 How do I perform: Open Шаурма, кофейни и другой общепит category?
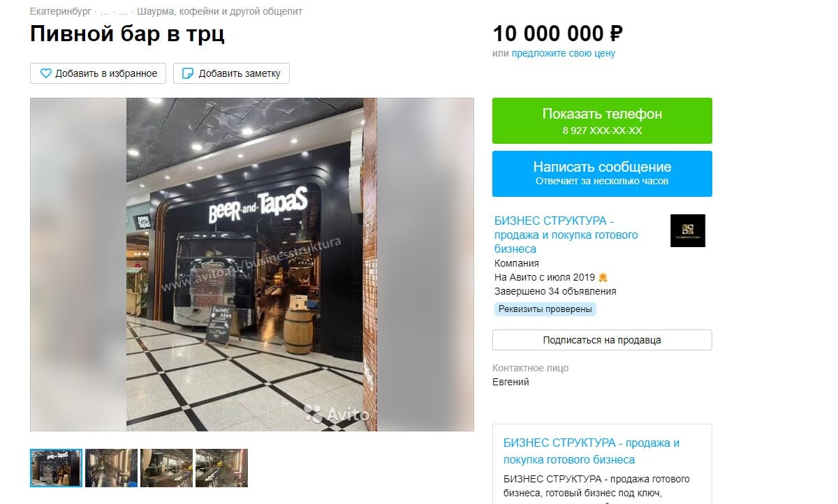click(x=220, y=12)
